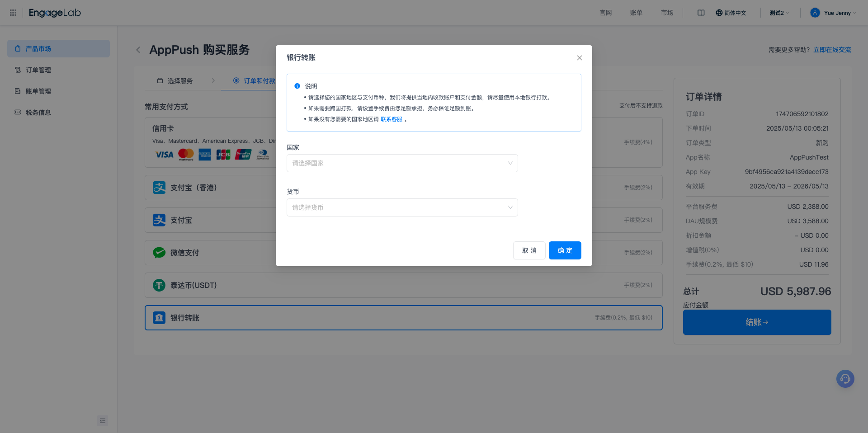Click the JCB card logo
This screenshot has width=868, height=433.
coord(223,155)
